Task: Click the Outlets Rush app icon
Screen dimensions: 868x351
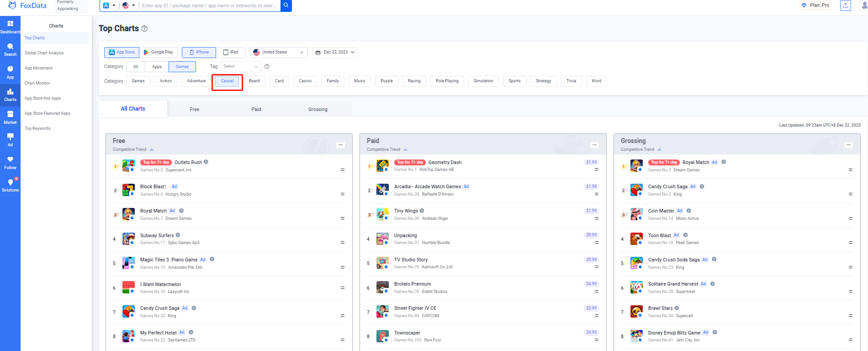Action: [128, 165]
